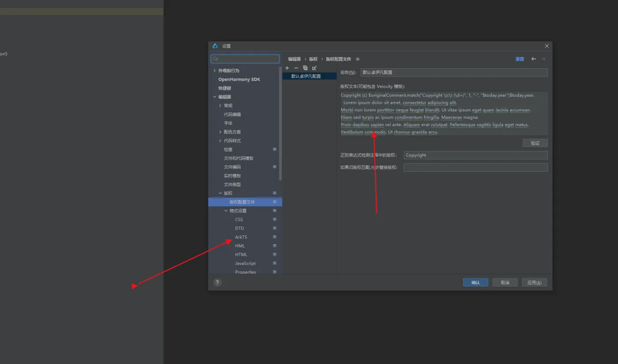
Task: Focus the settings search field
Action: point(245,59)
